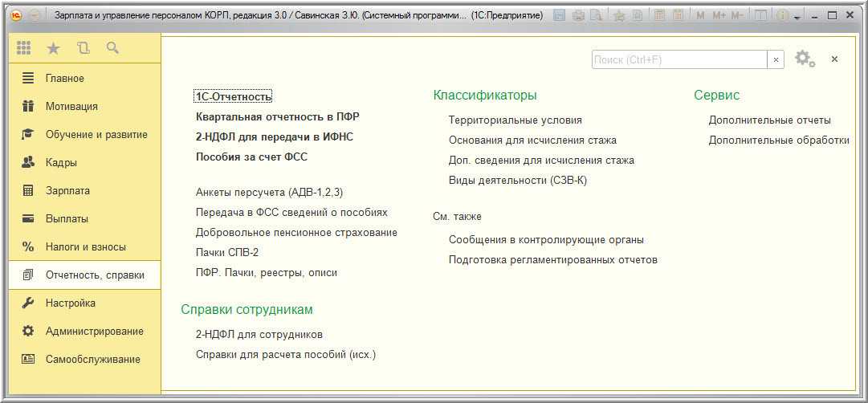Click the information (i) icon in the title bar
The height and width of the screenshot is (403, 868).
pyautogui.click(x=783, y=15)
